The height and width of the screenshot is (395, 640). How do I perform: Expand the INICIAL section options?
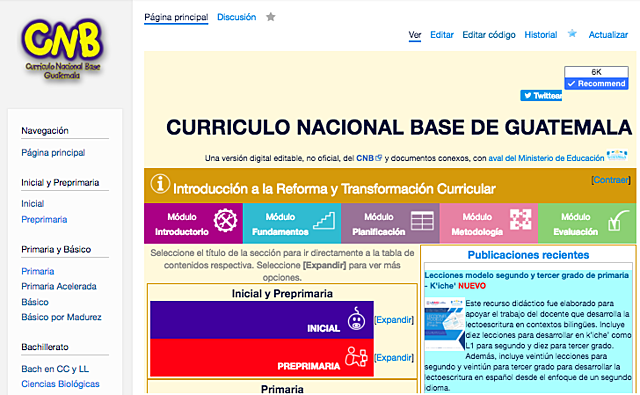tap(394, 320)
